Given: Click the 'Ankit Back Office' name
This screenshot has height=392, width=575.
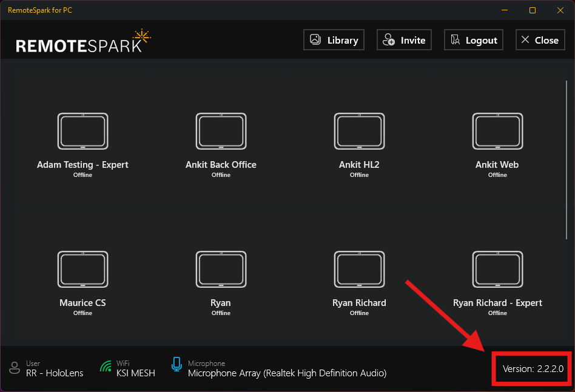Looking at the screenshot, I should click(221, 165).
